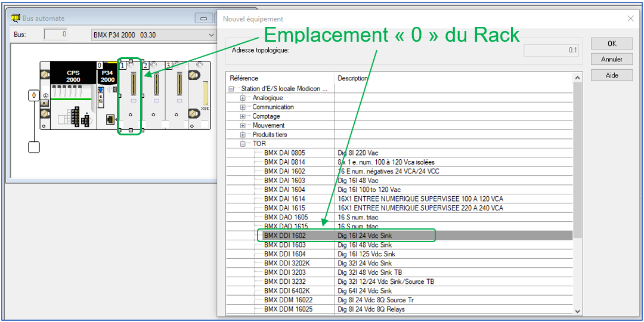Select BMX DDM 16022 module

[288, 300]
